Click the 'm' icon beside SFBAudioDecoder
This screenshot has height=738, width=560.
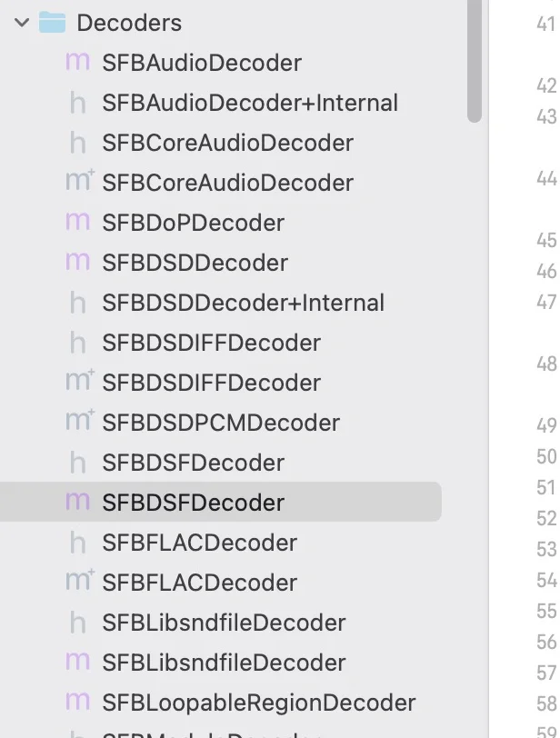78,63
